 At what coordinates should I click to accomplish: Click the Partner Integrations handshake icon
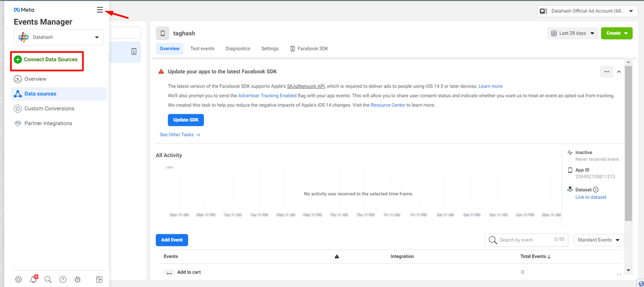click(18, 123)
